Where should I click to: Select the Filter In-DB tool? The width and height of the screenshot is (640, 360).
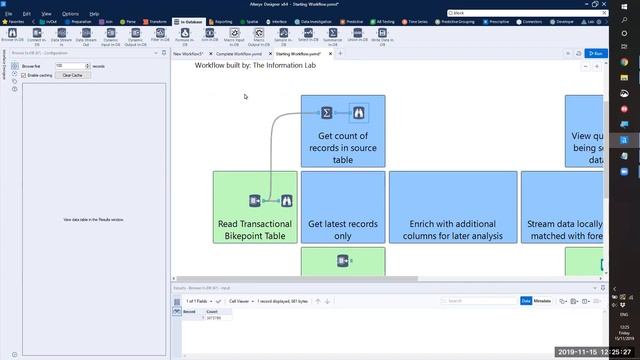click(160, 35)
